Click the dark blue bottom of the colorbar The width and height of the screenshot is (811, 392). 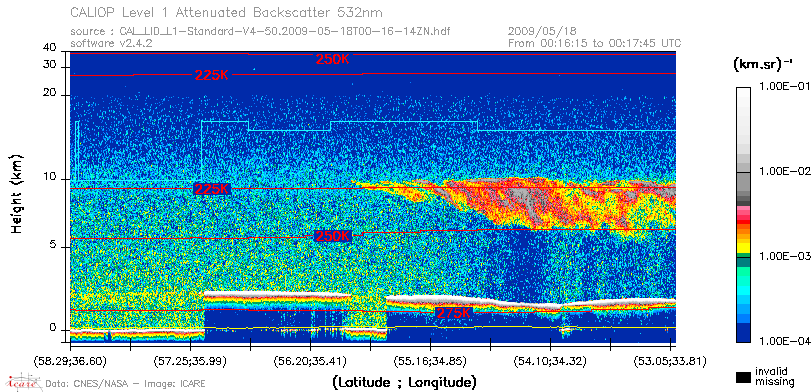coord(743,333)
